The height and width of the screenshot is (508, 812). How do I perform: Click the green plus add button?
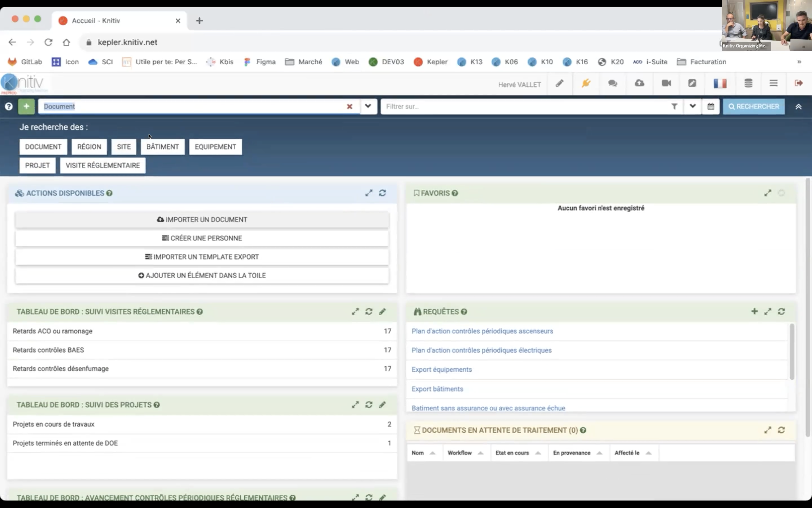pyautogui.click(x=26, y=107)
